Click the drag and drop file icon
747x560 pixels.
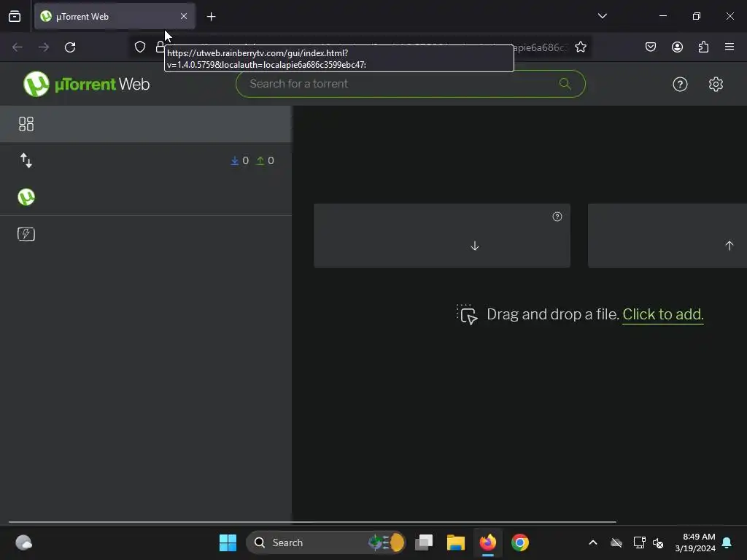pos(467,314)
